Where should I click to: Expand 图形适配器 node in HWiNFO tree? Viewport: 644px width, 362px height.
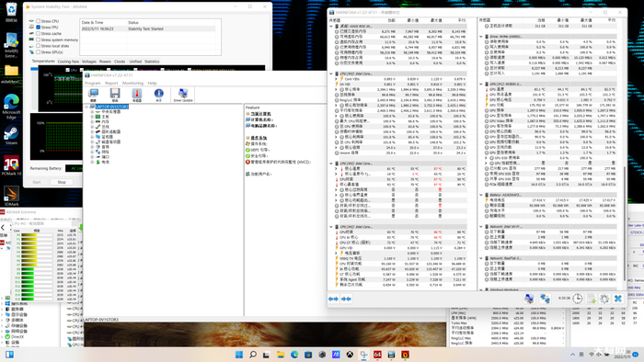coord(92,131)
